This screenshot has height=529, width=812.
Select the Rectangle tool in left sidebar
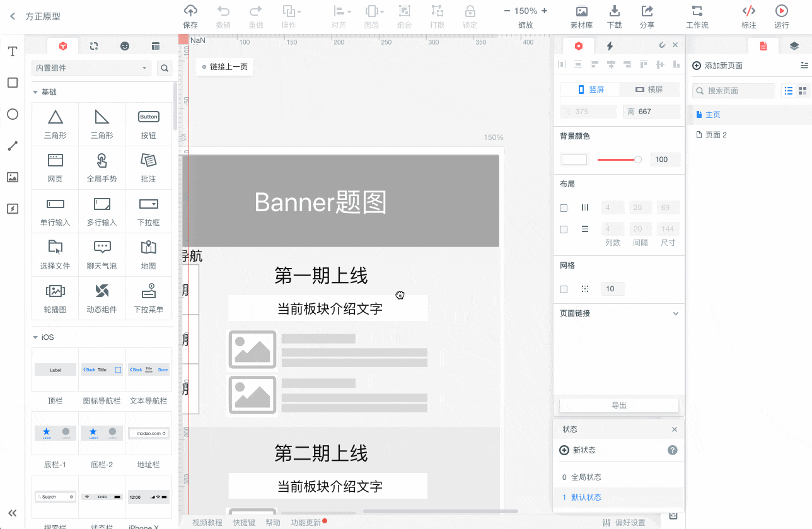tap(12, 83)
